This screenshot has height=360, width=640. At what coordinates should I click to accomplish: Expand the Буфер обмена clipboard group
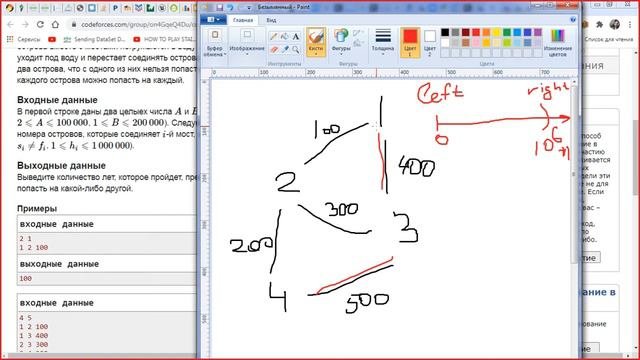tap(215, 43)
